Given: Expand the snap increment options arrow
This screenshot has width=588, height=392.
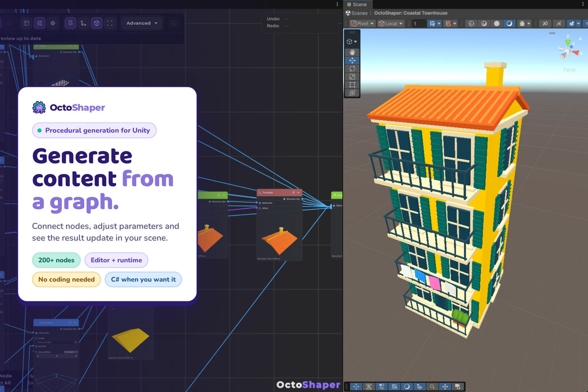Looking at the screenshot, I should [455, 24].
